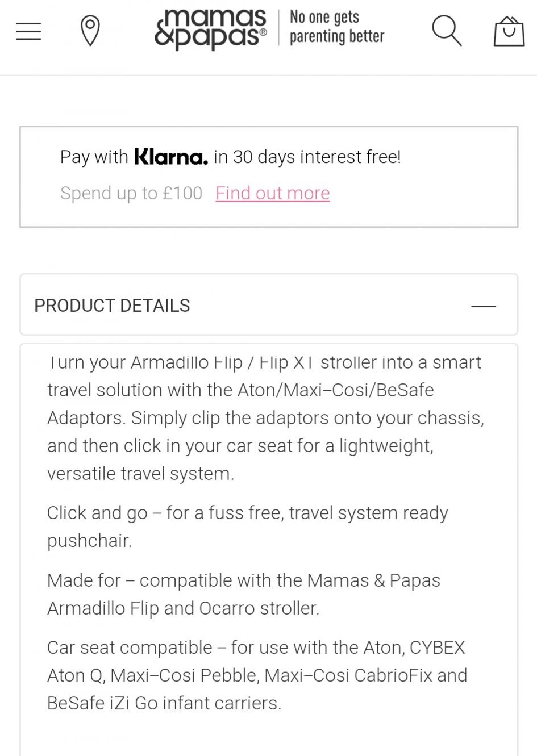Viewport: 537px width, 756px height.
Task: Click the 'Spend up to £100' text
Action: pos(131,193)
